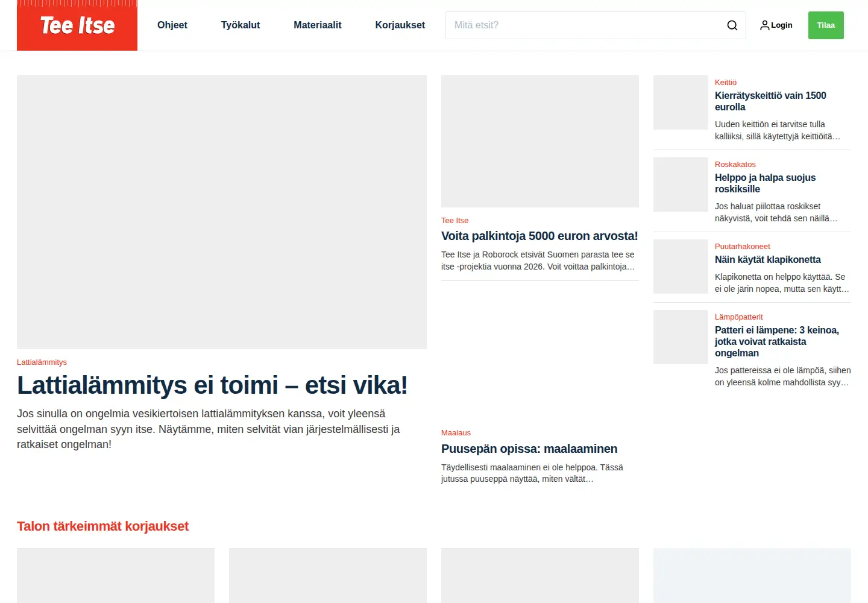The image size is (868, 603).
Task: Click the green Tilaa button
Action: click(x=826, y=25)
